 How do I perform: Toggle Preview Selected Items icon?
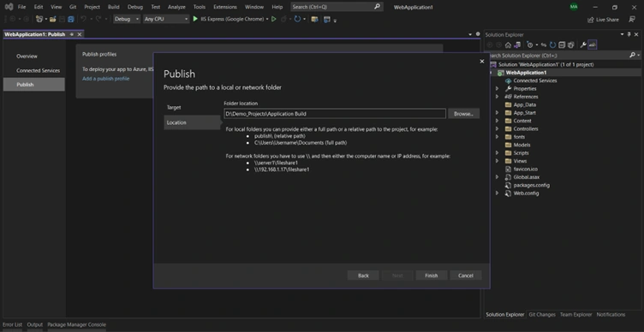tap(593, 44)
